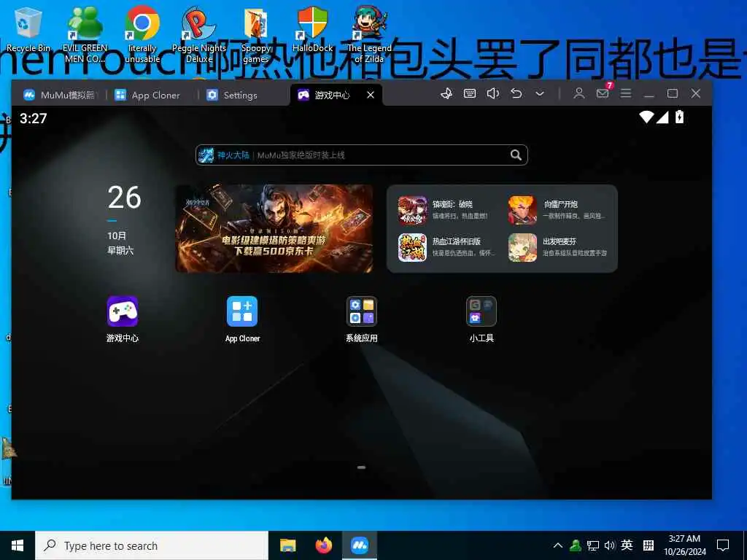Open File Explorer from the taskbar
Viewport: 747px width, 560px height.
tap(287, 545)
